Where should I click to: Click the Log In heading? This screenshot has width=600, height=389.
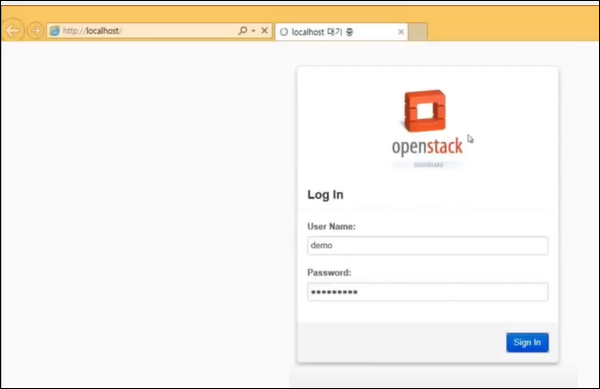[325, 195]
